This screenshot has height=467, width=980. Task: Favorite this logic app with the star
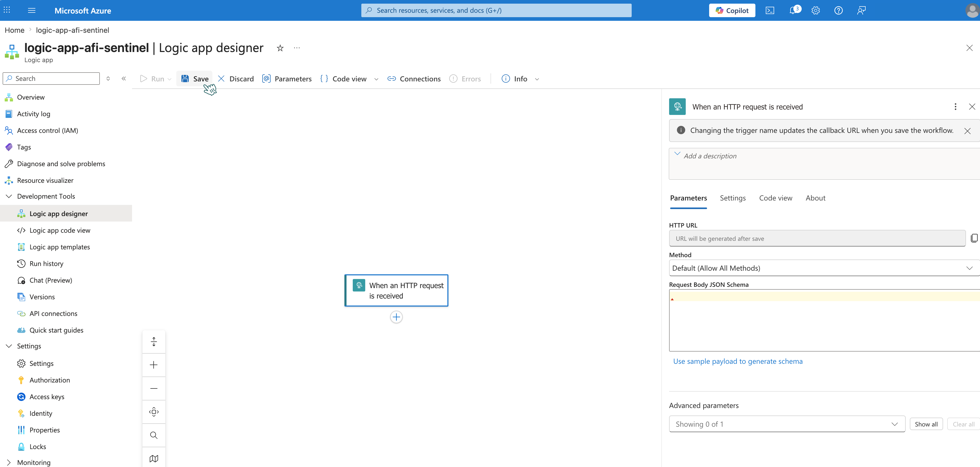280,48
